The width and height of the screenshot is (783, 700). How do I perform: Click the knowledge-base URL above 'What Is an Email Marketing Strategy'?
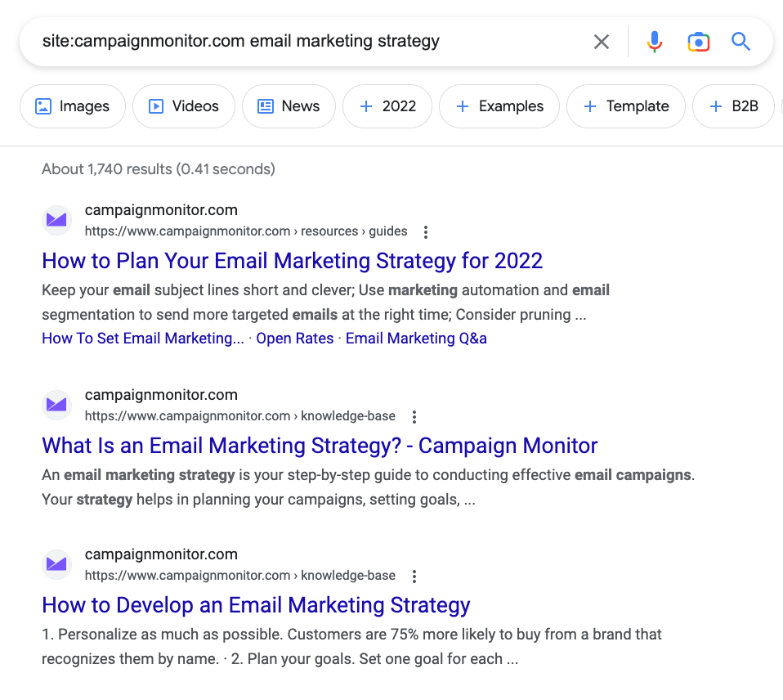coord(239,416)
